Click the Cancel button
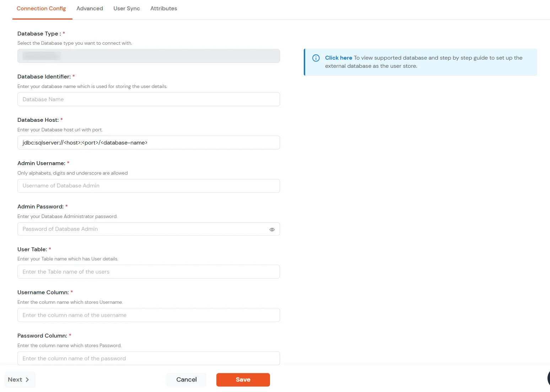Screen dimensions: 550x392 pos(186,380)
